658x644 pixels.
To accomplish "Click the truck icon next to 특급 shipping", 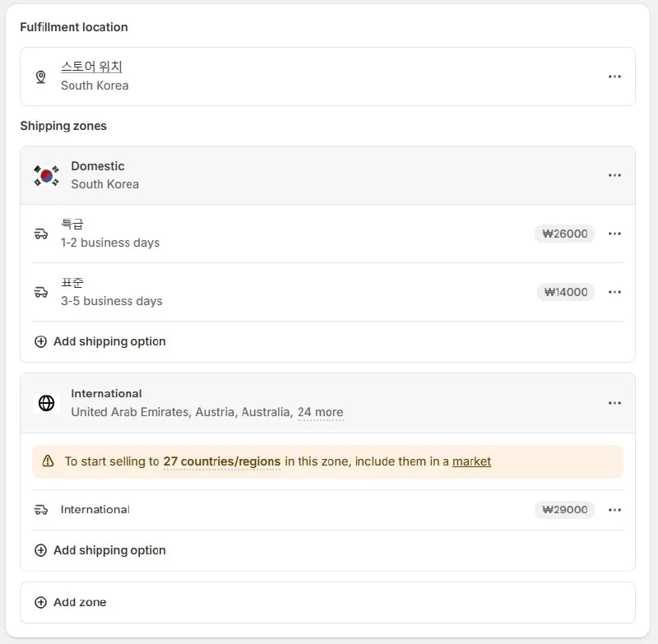I will coord(40,234).
